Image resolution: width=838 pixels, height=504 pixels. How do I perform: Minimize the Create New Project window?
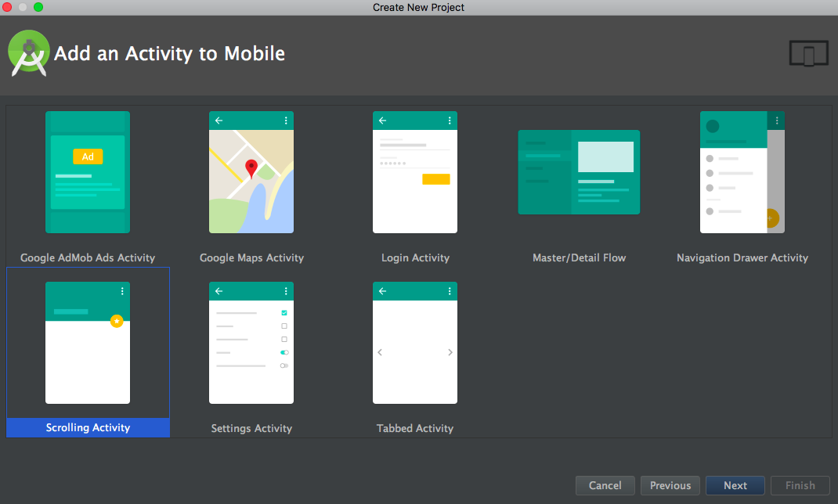21,7
